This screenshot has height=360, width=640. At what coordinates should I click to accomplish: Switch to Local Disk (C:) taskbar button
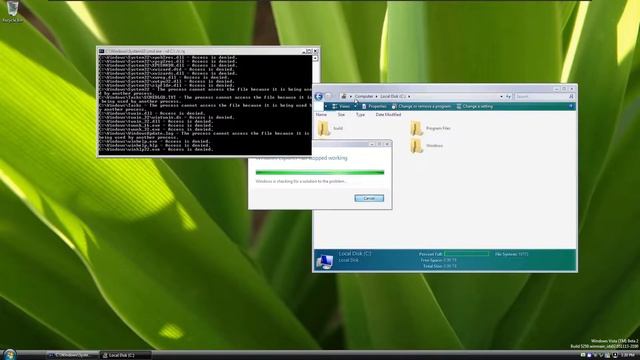(x=126, y=356)
